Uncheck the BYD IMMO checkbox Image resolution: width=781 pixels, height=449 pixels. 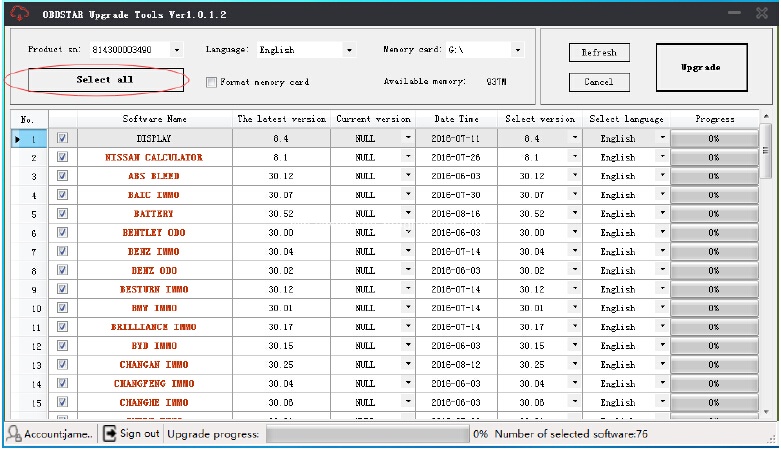tap(62, 345)
